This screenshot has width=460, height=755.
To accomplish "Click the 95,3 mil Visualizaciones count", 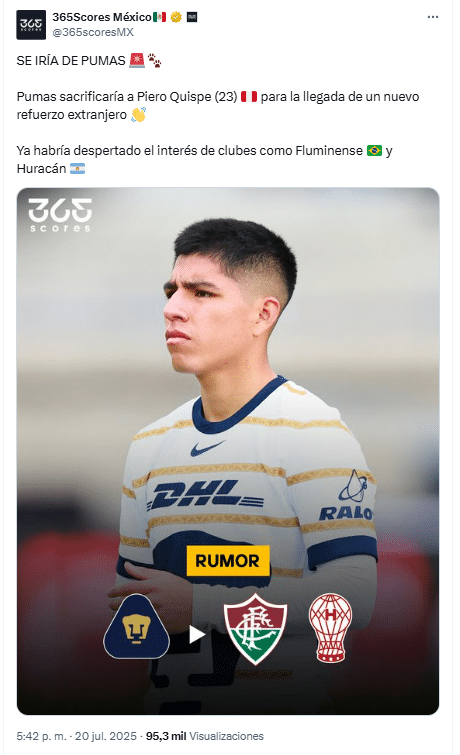I will pos(205,736).
